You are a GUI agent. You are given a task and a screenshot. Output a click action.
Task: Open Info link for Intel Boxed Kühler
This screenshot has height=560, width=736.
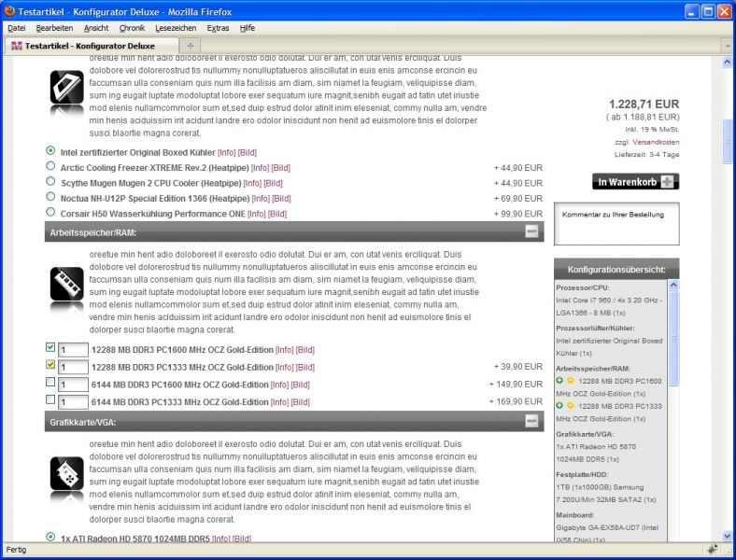pyautogui.click(x=226, y=152)
